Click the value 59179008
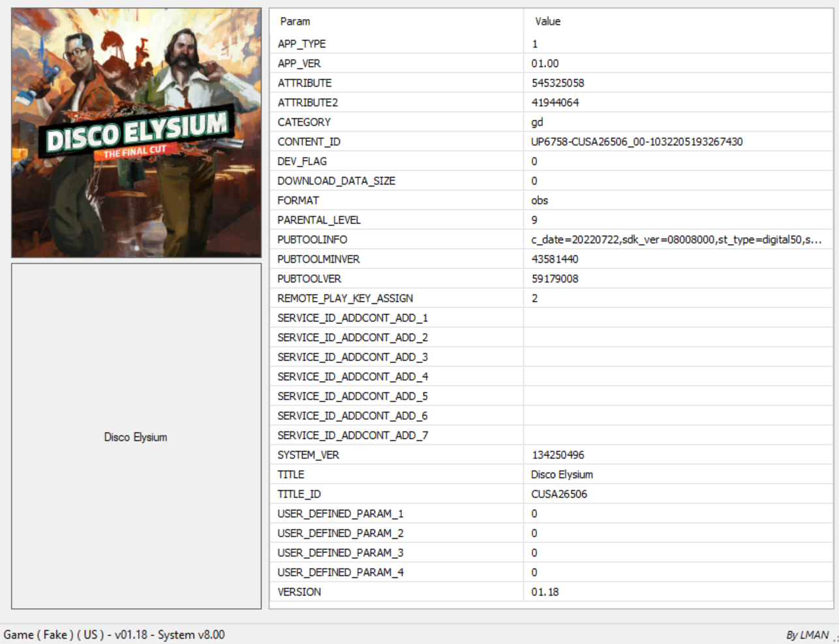Image resolution: width=839 pixels, height=644 pixels. 555,279
